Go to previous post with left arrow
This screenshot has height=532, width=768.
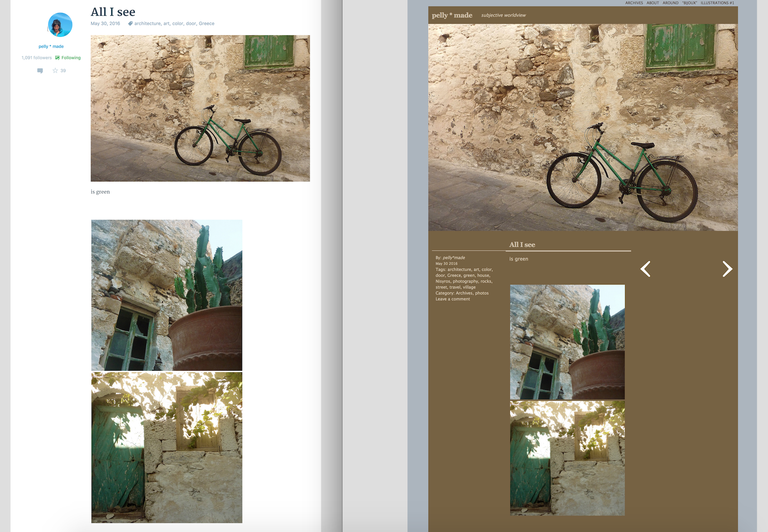pyautogui.click(x=645, y=269)
